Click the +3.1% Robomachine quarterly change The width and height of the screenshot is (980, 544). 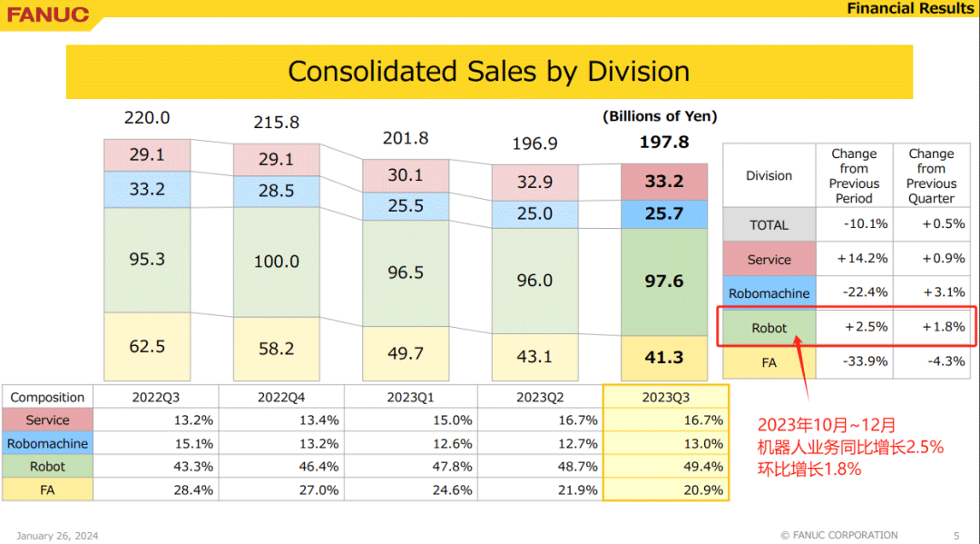[943, 292]
